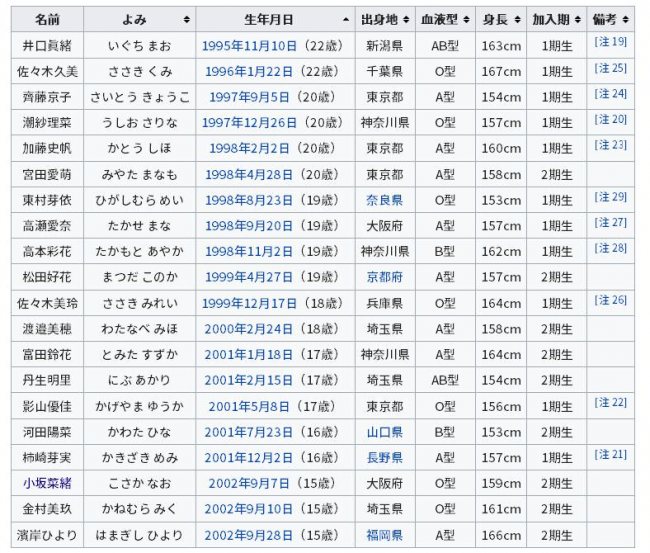650x553 pixels.
Task: Select the reading cell かげやま ゆうか
Action: coord(140,407)
